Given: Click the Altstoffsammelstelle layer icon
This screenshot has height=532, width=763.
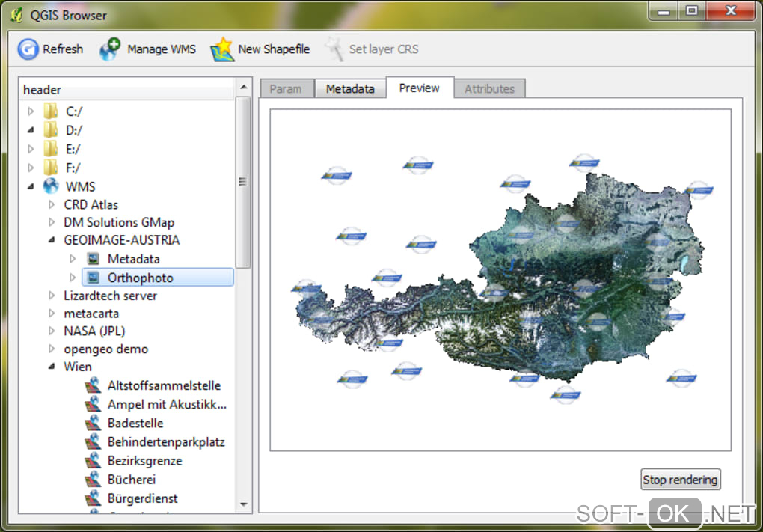Looking at the screenshot, I should click(93, 385).
